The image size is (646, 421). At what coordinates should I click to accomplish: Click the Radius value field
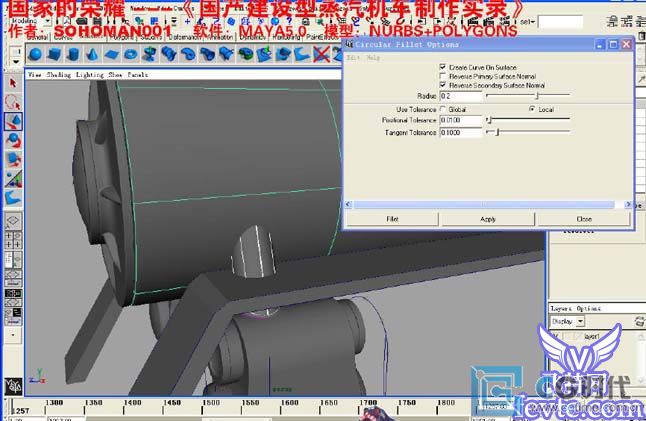(x=461, y=96)
